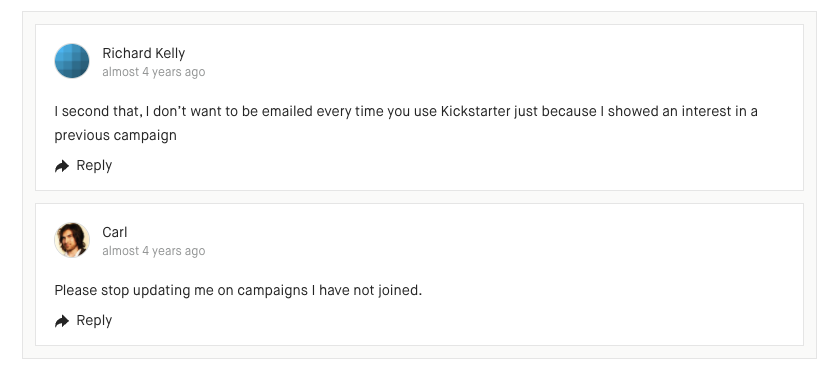Viewport: 820px width, 384px height.
Task: Click the reply arrow icon under Richard Kelly's comment
Action: point(62,166)
